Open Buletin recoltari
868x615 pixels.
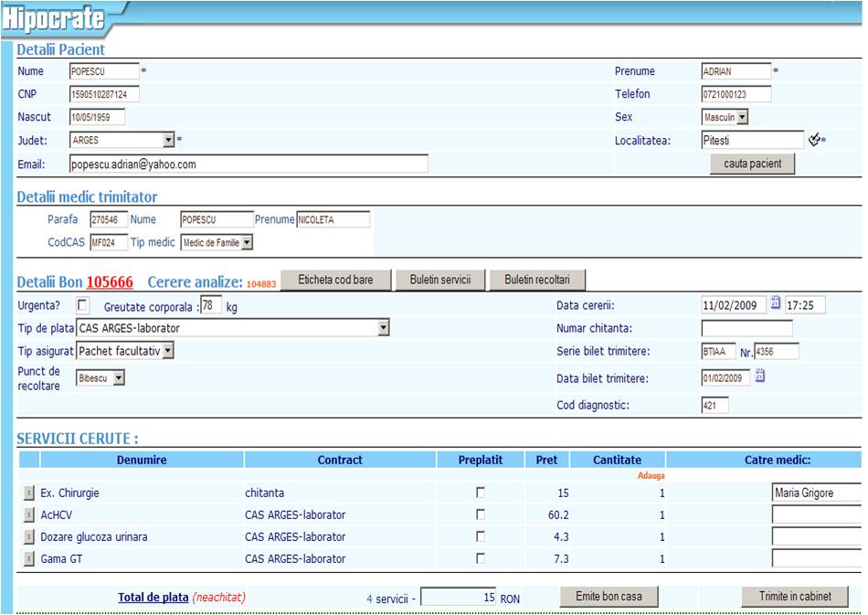536,281
